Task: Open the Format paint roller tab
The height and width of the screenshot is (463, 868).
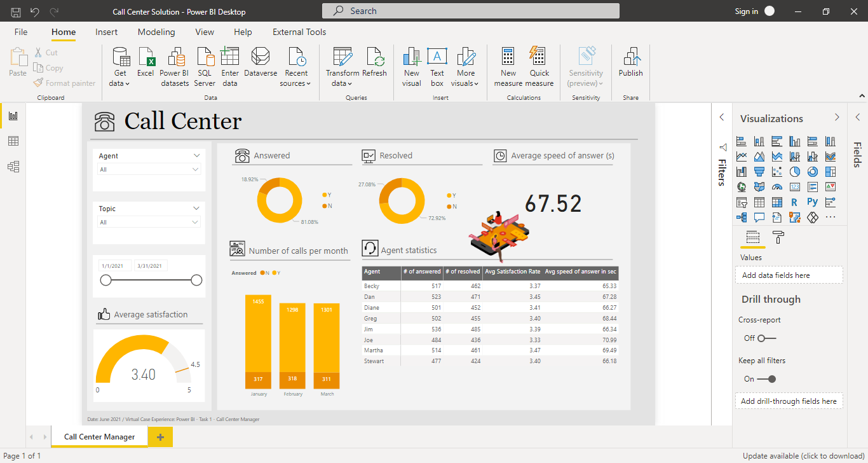Action: coord(778,238)
